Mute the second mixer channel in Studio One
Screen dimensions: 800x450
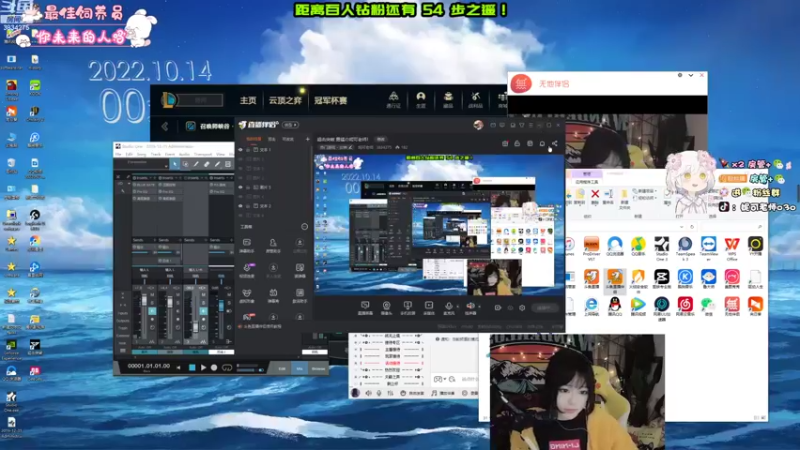point(178,294)
